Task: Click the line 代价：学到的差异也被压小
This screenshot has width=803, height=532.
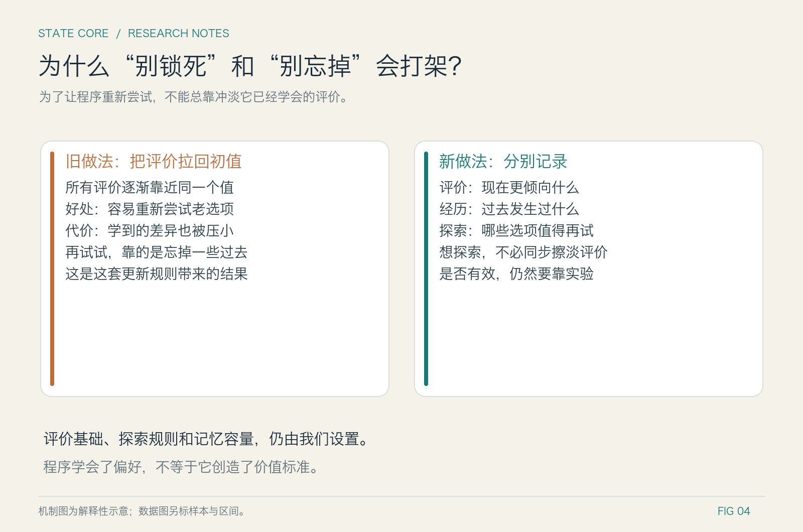Action: pos(150,230)
